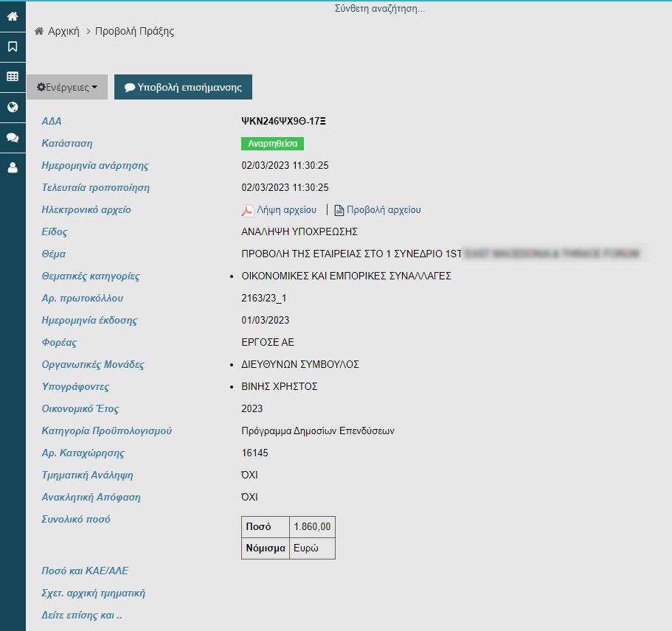Click the green Αναρτηθείσα status badge
The image size is (672, 631).
pos(273,144)
